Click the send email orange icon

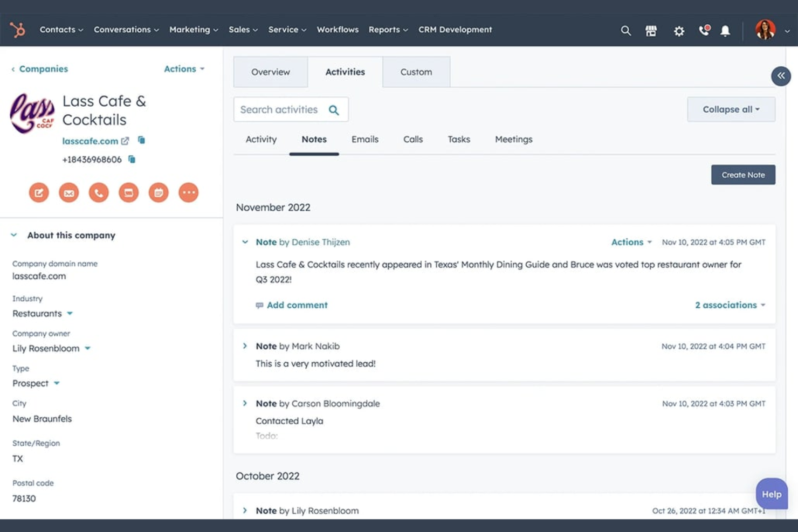[69, 192]
